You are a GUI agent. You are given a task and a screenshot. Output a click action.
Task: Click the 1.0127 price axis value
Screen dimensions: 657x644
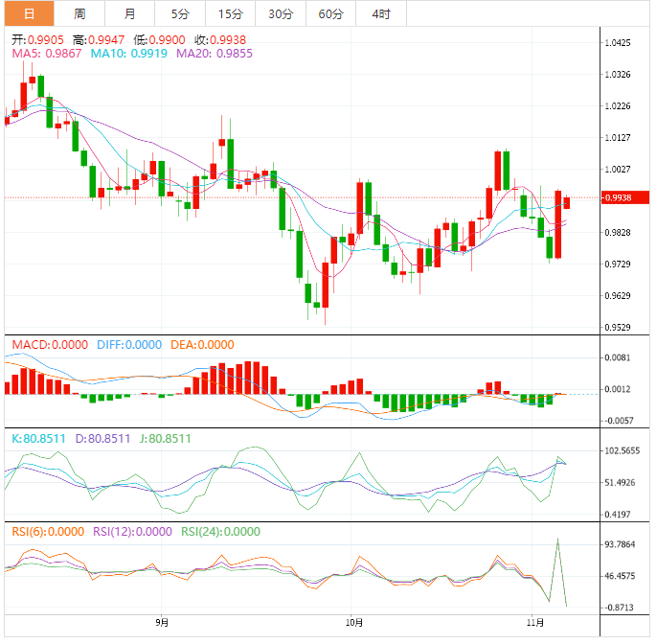[617, 138]
